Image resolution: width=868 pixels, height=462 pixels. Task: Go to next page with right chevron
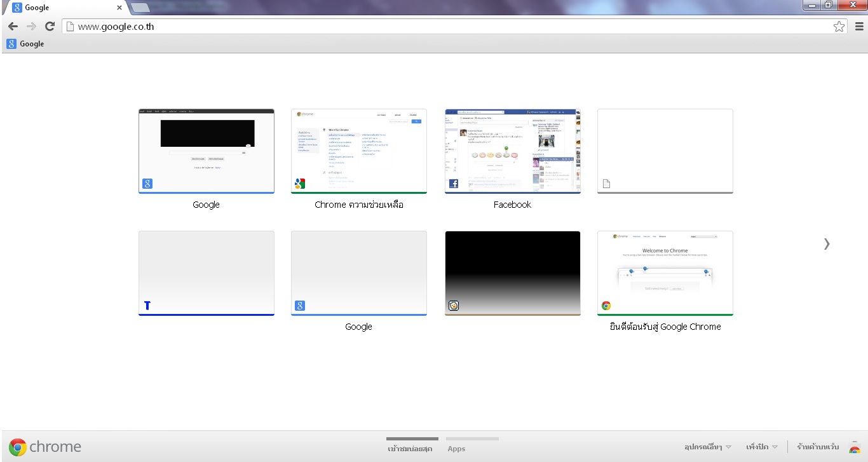click(827, 243)
